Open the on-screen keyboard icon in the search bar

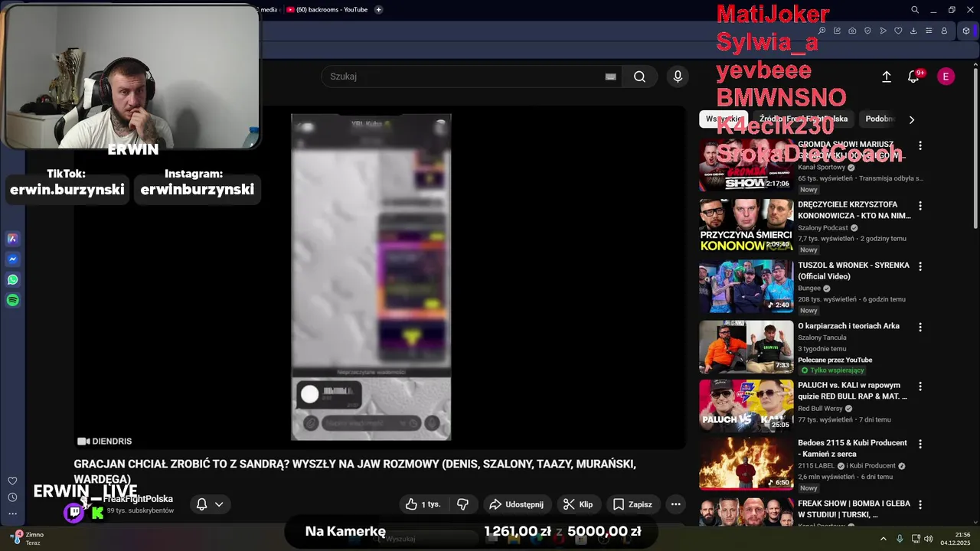610,77
